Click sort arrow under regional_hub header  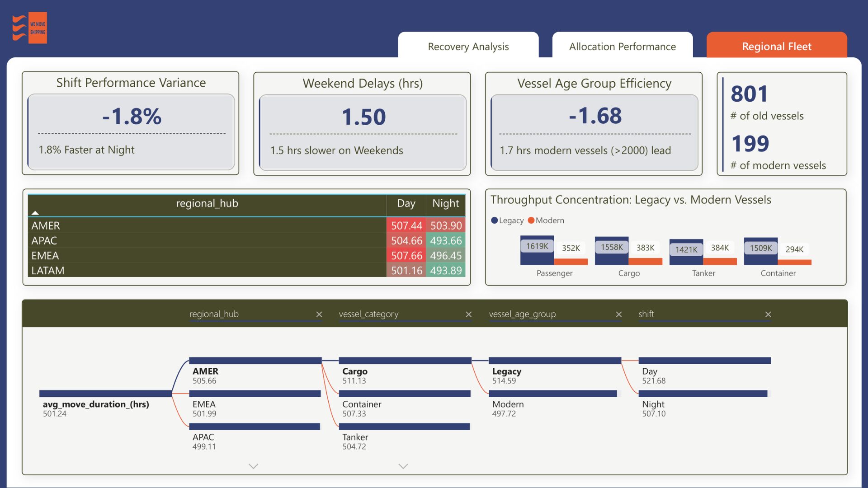[x=35, y=213]
